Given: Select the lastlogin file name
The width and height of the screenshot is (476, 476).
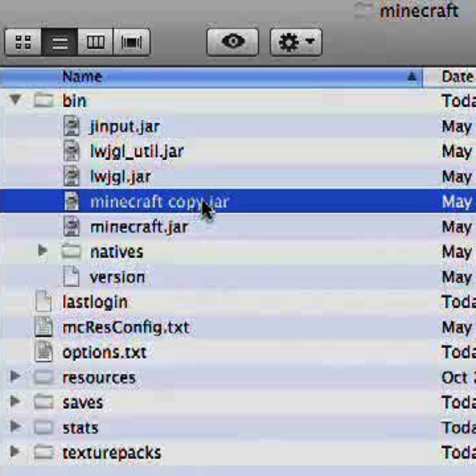Looking at the screenshot, I should coord(95,302).
